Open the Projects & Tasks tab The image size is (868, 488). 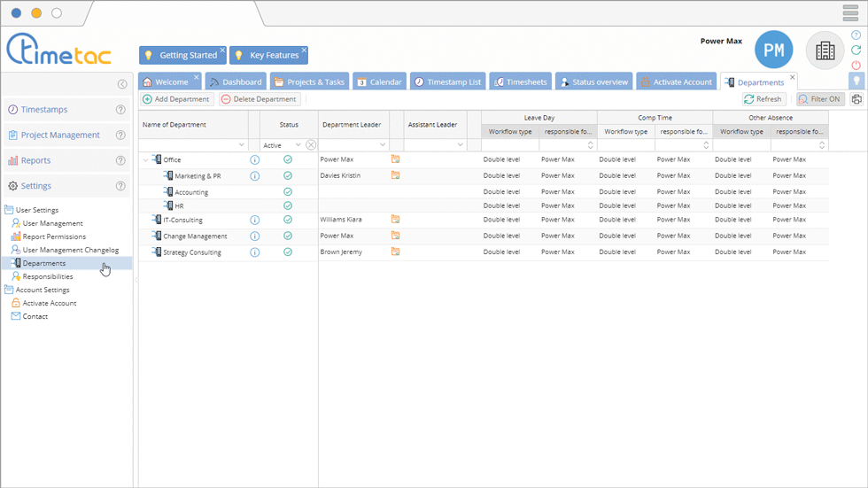tap(309, 81)
